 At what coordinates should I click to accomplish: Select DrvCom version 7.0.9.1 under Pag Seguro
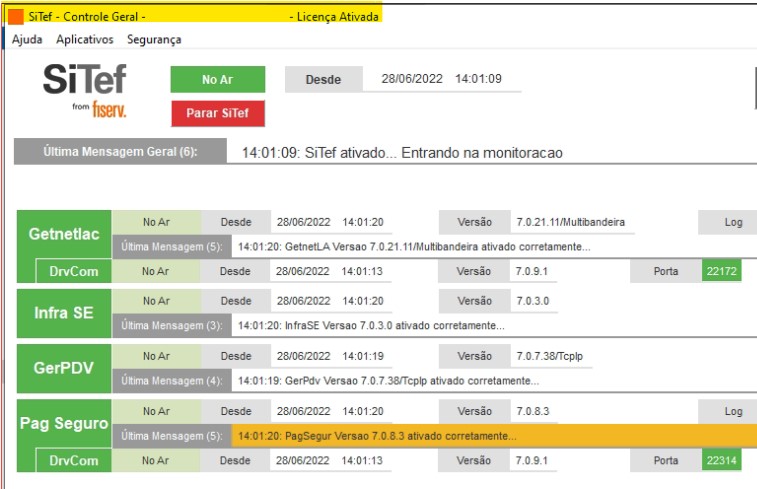point(532,461)
